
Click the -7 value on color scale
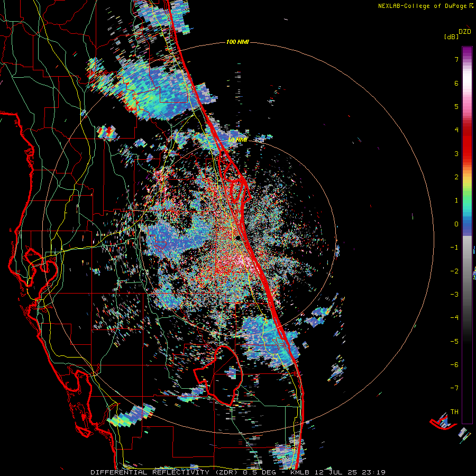tap(454, 388)
